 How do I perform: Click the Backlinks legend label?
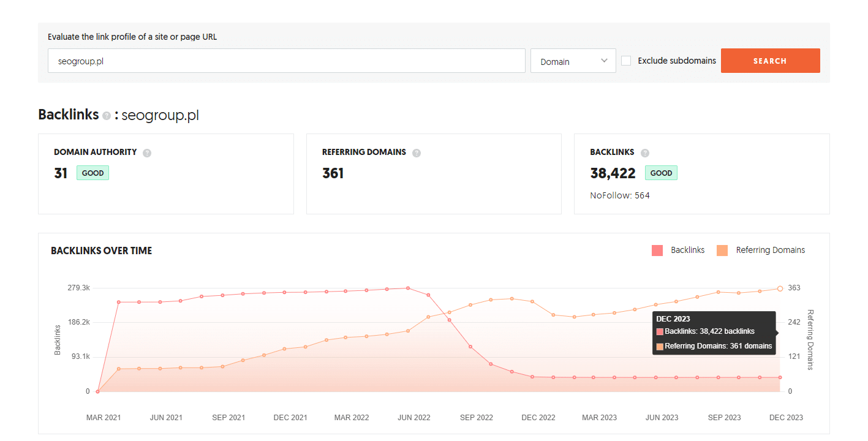(688, 250)
